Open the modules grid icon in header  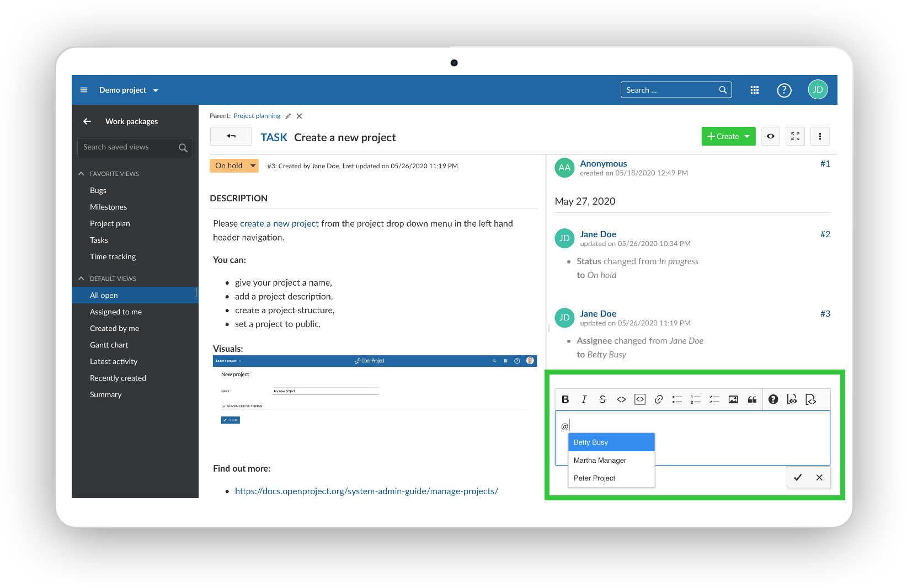coord(755,90)
